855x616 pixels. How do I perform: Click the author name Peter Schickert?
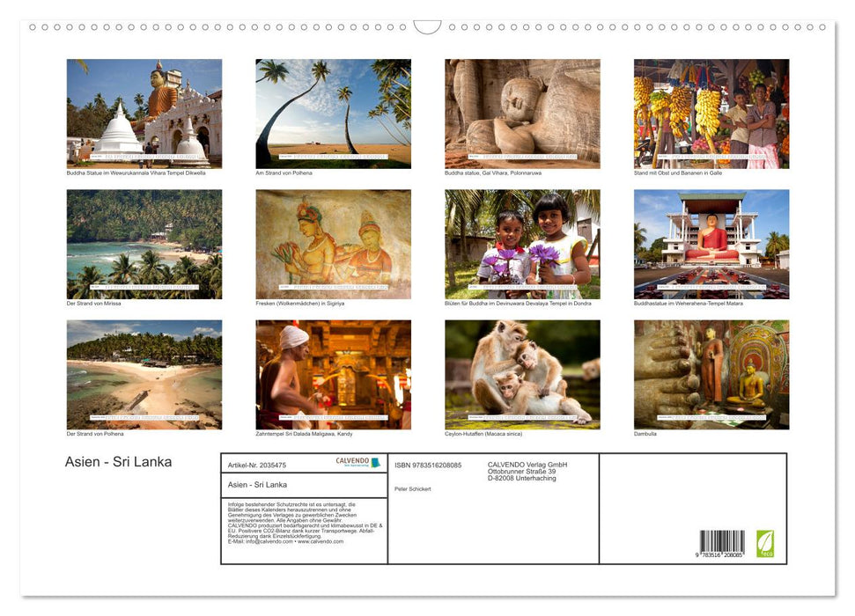413,488
